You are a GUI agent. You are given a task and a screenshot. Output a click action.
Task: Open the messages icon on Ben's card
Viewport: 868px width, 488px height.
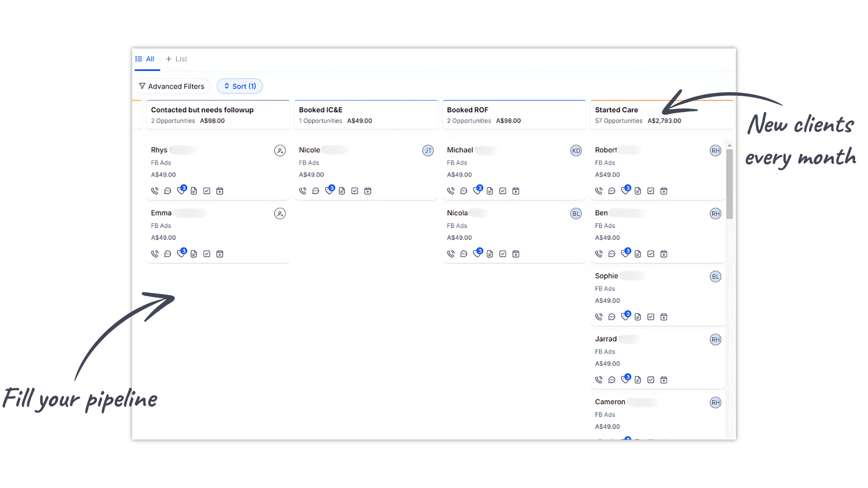612,254
